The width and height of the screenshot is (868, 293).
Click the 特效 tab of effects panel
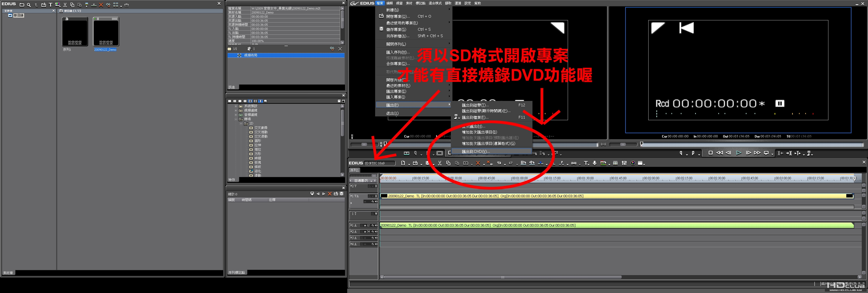[232, 180]
